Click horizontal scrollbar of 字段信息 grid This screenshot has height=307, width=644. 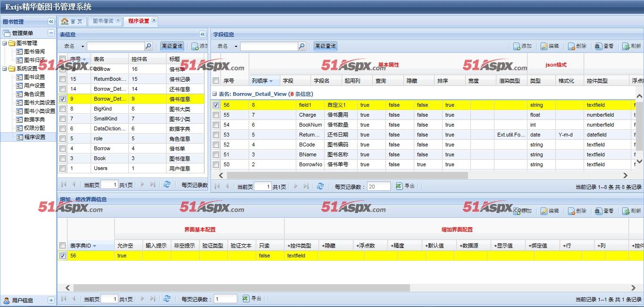click(347, 175)
